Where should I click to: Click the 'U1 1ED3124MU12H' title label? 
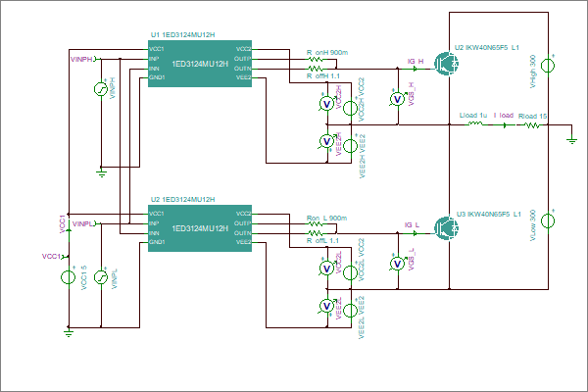[x=182, y=35]
